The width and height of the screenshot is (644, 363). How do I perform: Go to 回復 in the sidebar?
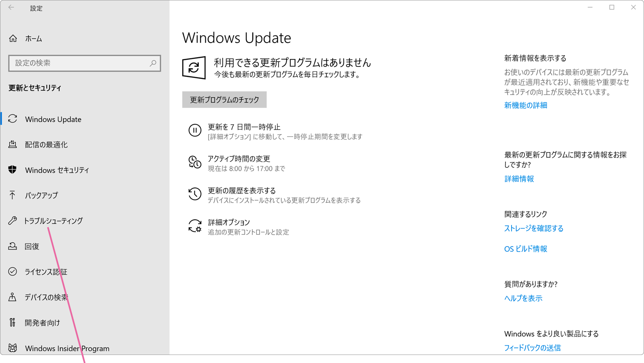point(32,246)
